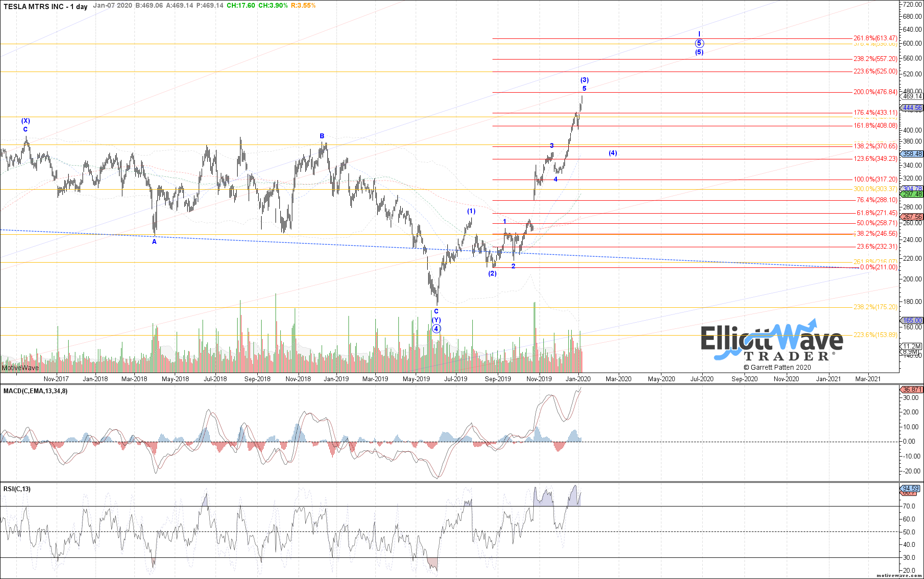Select the 238.2%(557.20) Fibonacci label

(x=875, y=59)
